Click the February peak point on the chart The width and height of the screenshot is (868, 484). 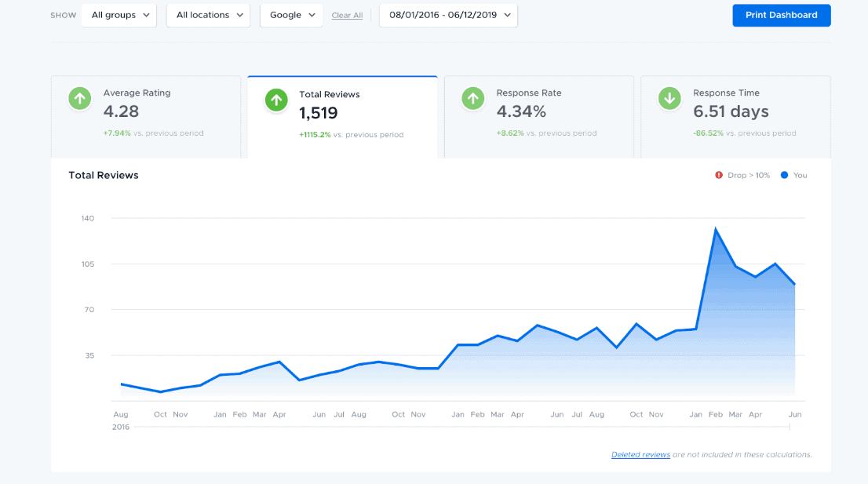715,229
